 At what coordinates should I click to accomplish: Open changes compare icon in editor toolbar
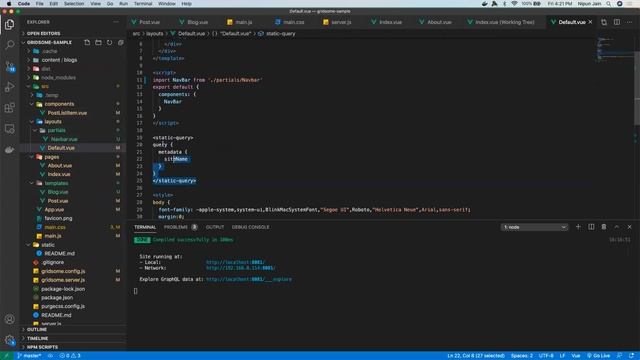pyautogui.click(x=604, y=22)
